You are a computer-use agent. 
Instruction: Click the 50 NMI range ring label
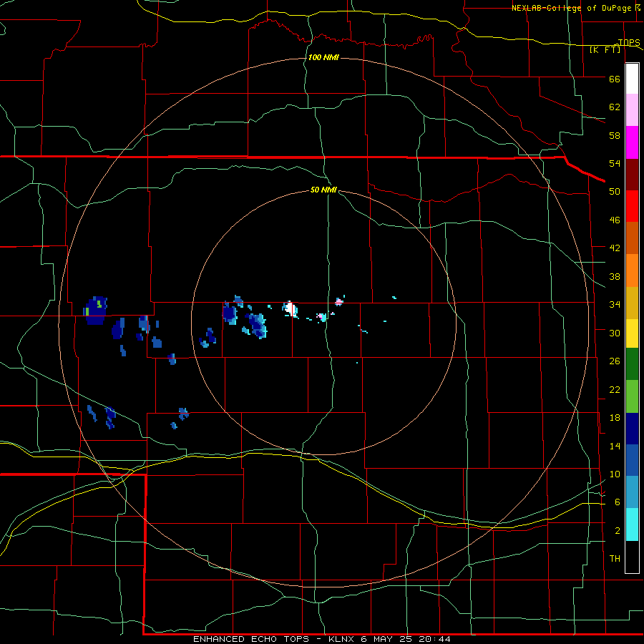point(323,190)
